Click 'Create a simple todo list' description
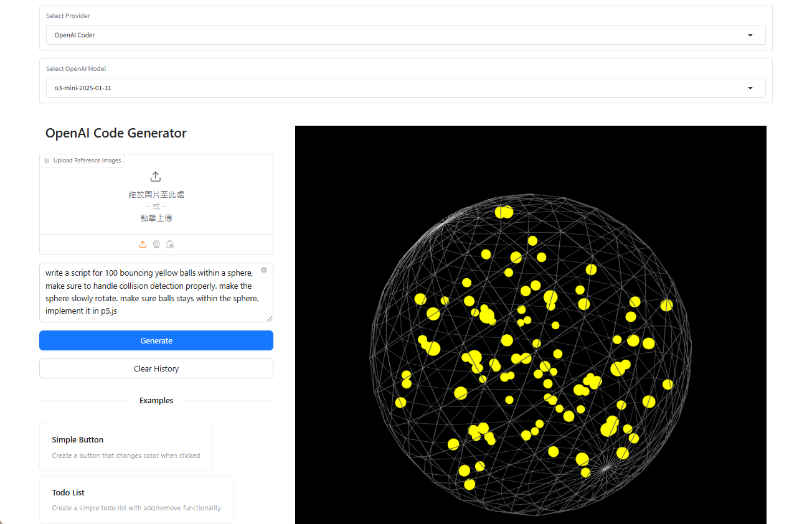This screenshot has width=812, height=524. point(136,508)
